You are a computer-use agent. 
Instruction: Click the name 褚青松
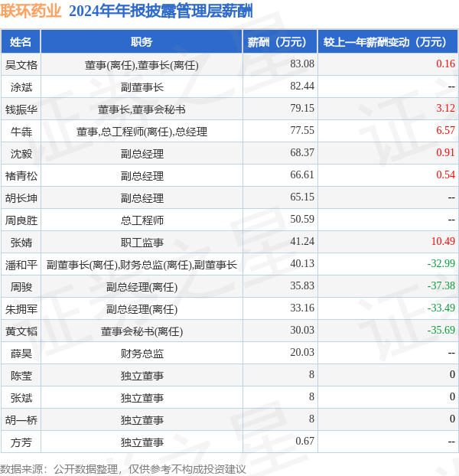point(21,176)
